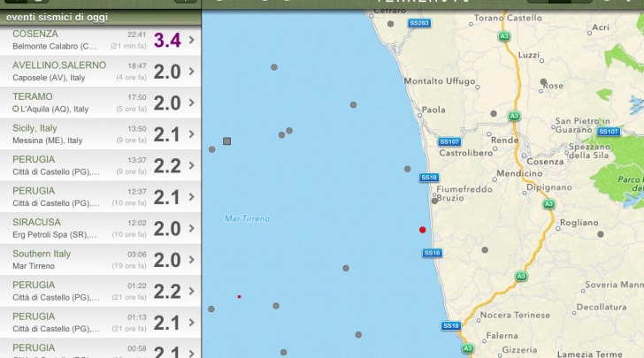Viewport: 644px width, 358px height.
Task: Expand chevron on Sicily, Italy row
Action: (x=192, y=134)
